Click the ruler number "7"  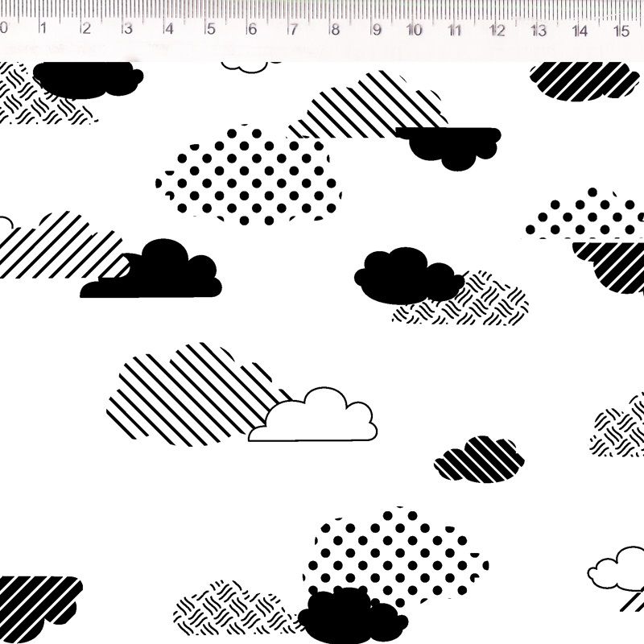point(293,30)
